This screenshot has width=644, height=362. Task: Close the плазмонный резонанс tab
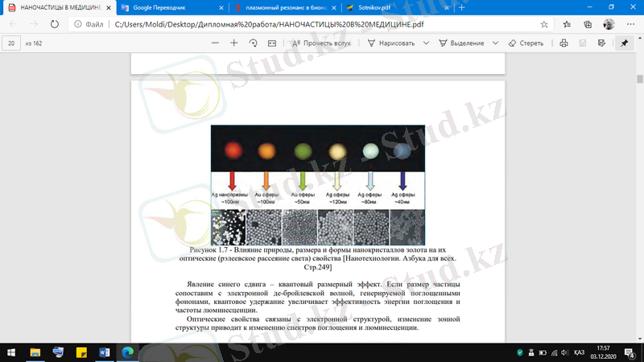click(x=334, y=7)
